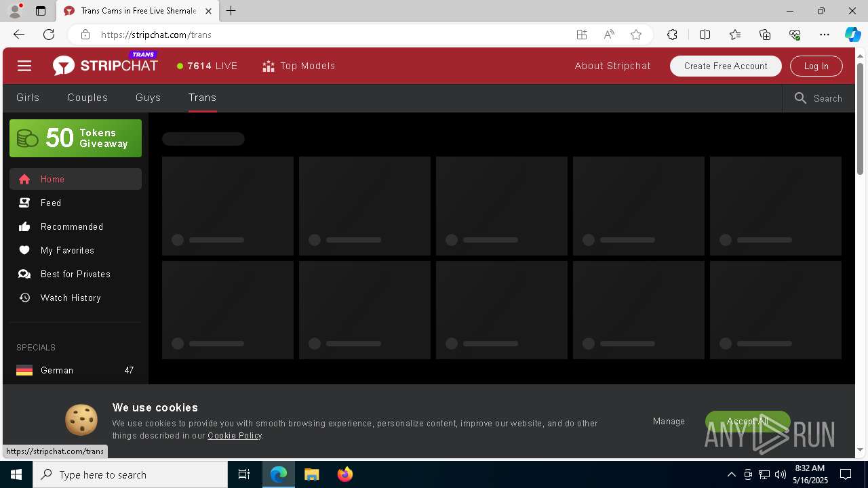Image resolution: width=868 pixels, height=488 pixels.
Task: Open the Cookie Policy link
Action: pos(235,436)
